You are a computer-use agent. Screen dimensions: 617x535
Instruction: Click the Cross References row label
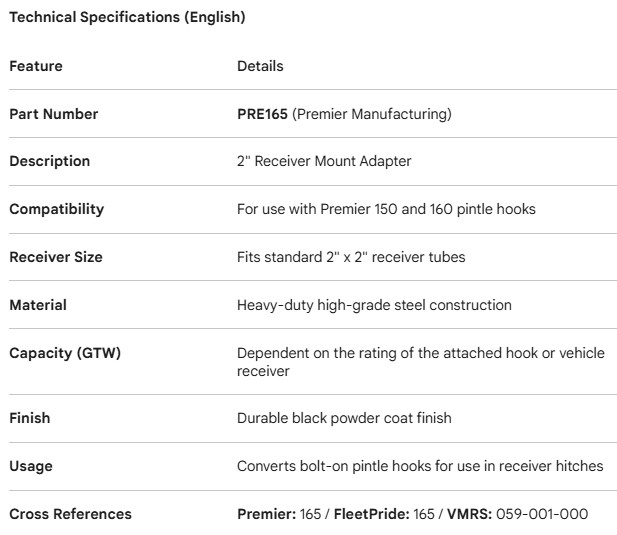[x=70, y=514]
